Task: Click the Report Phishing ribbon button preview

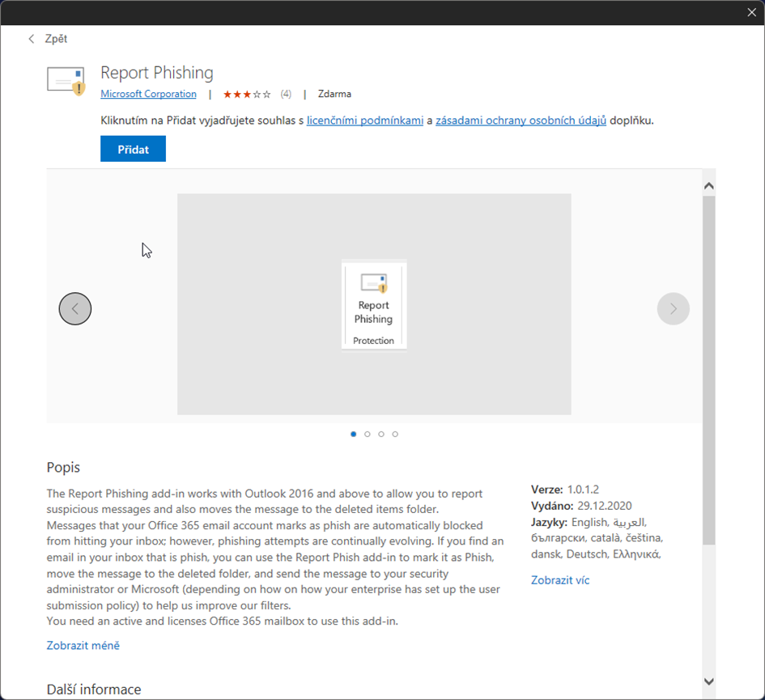Action: coord(374,304)
